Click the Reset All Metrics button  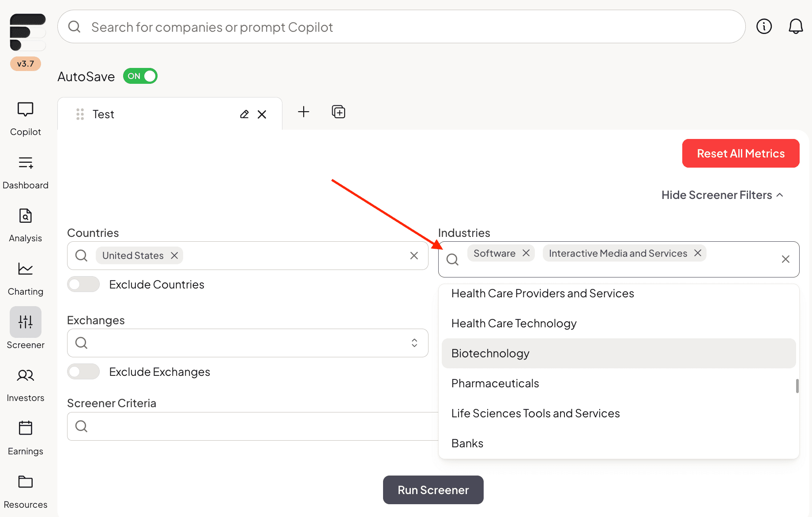pos(741,153)
